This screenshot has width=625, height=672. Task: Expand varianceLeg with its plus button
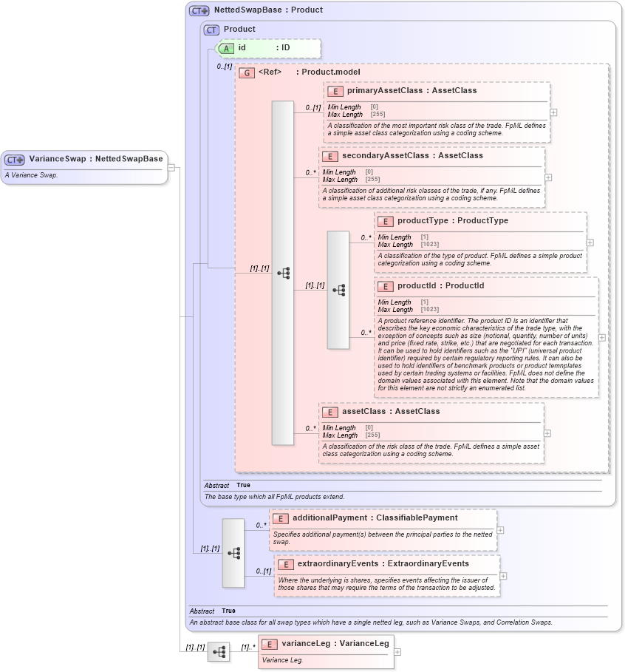point(397,651)
